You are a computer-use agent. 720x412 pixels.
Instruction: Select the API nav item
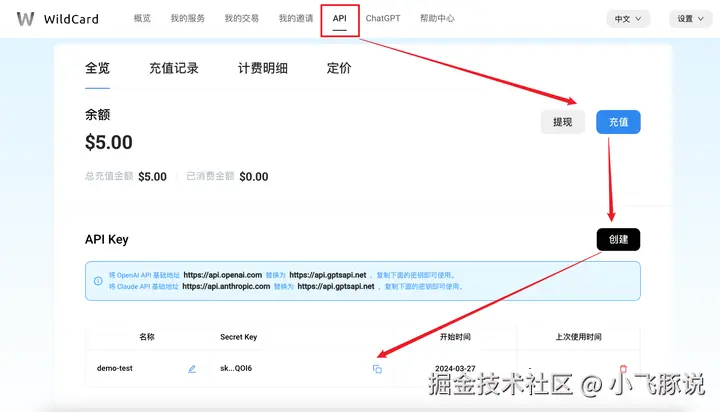(x=339, y=18)
